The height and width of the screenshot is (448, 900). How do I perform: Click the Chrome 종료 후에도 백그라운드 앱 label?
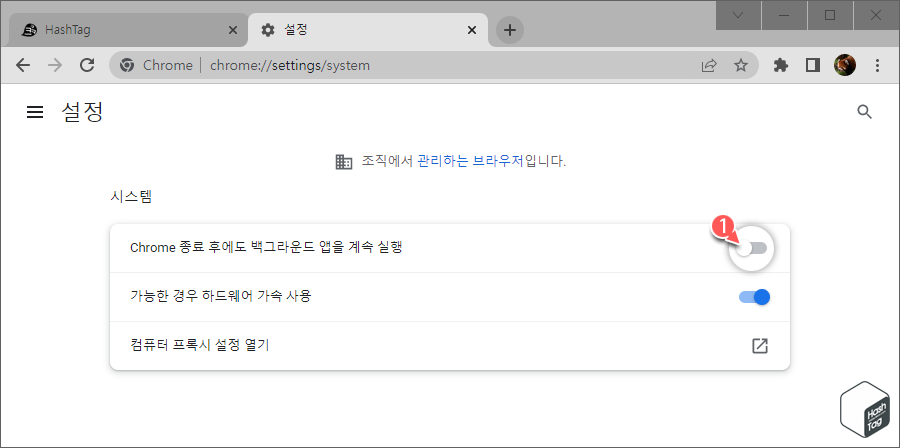coord(266,248)
